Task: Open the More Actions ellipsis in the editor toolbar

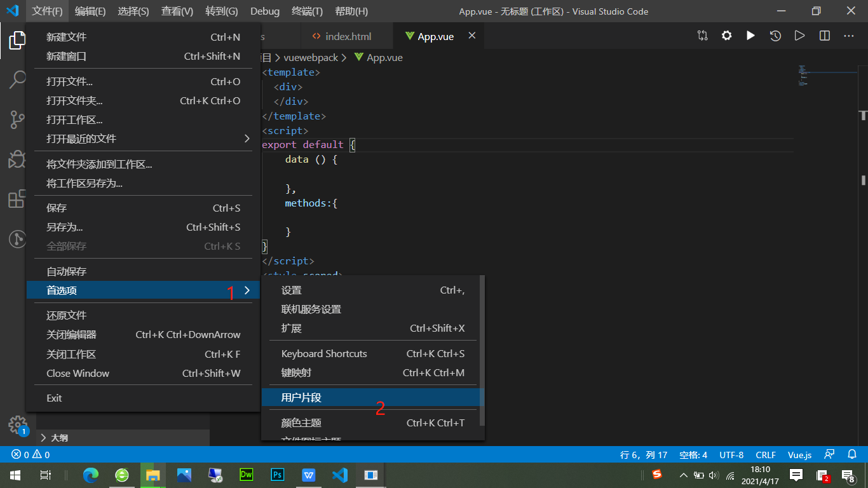Action: pyautogui.click(x=848, y=36)
